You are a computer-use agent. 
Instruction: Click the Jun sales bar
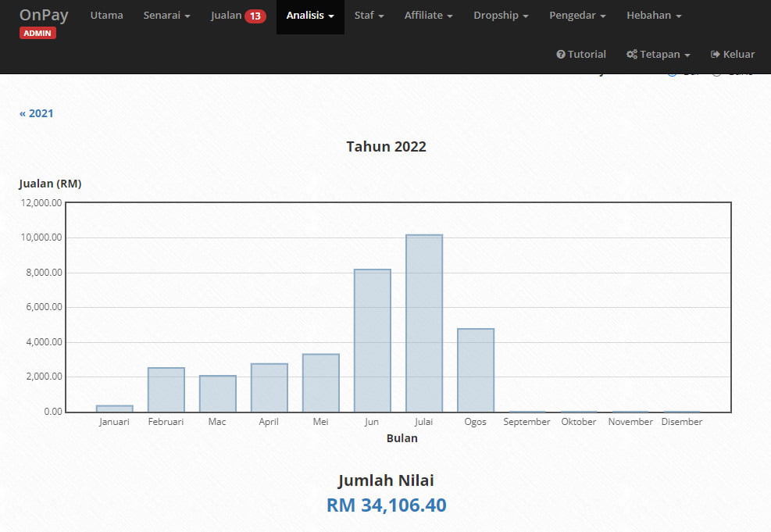tap(373, 341)
